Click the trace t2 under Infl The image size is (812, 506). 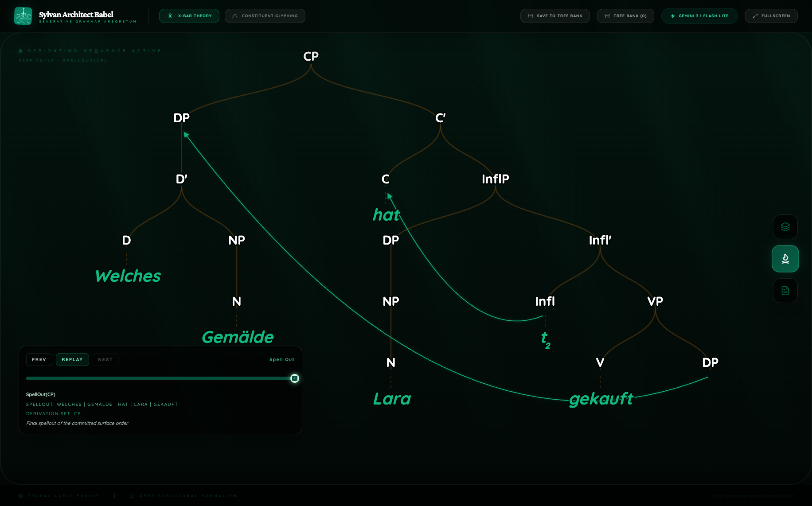tap(545, 339)
